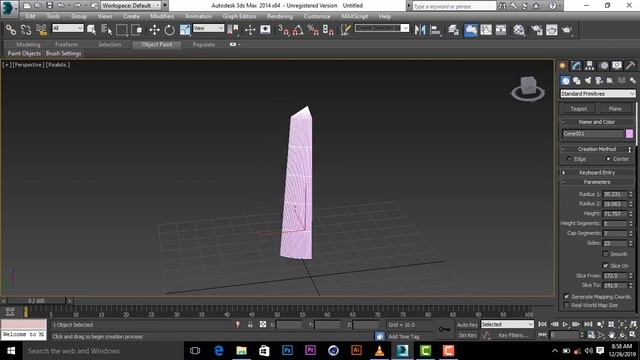This screenshot has height=360, width=640.
Task: Click the Paint Objects panel label
Action: [24, 53]
